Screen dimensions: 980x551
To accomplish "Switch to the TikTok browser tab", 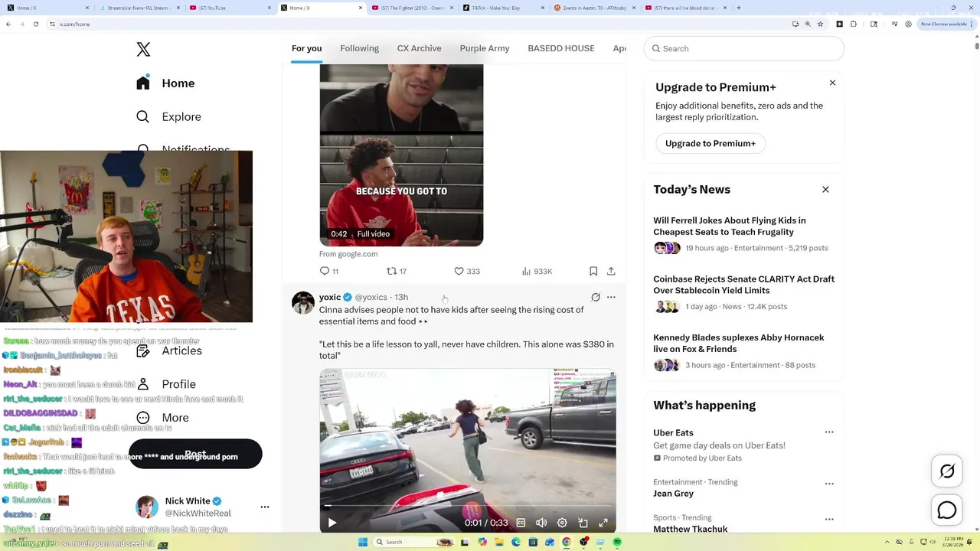I will point(502,8).
